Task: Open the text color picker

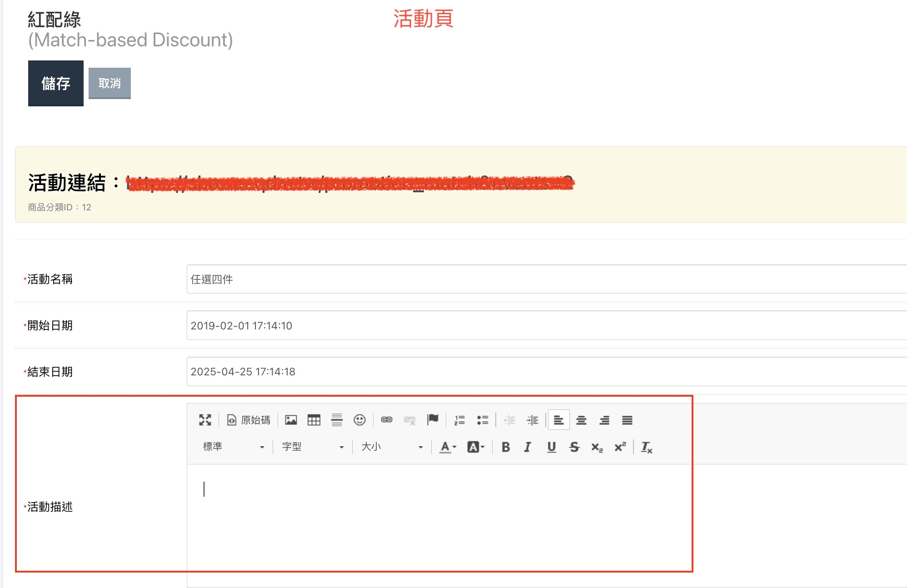Action: (448, 447)
